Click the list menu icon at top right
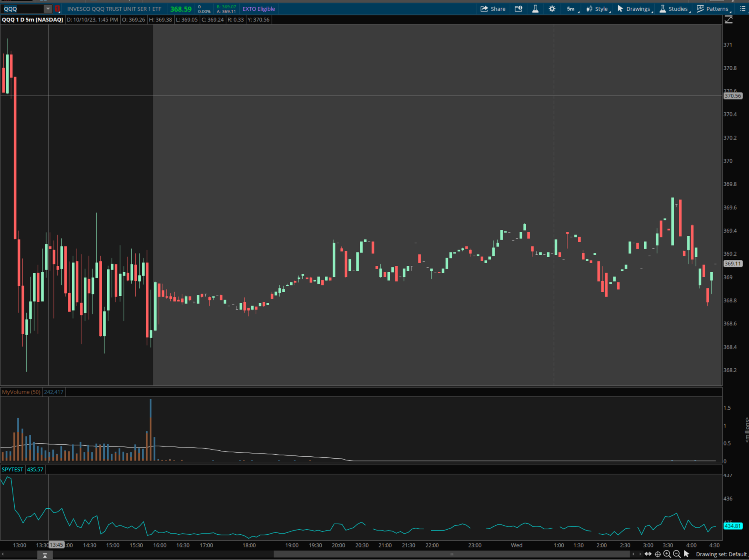Viewport: 749px width, 560px height. [742, 9]
